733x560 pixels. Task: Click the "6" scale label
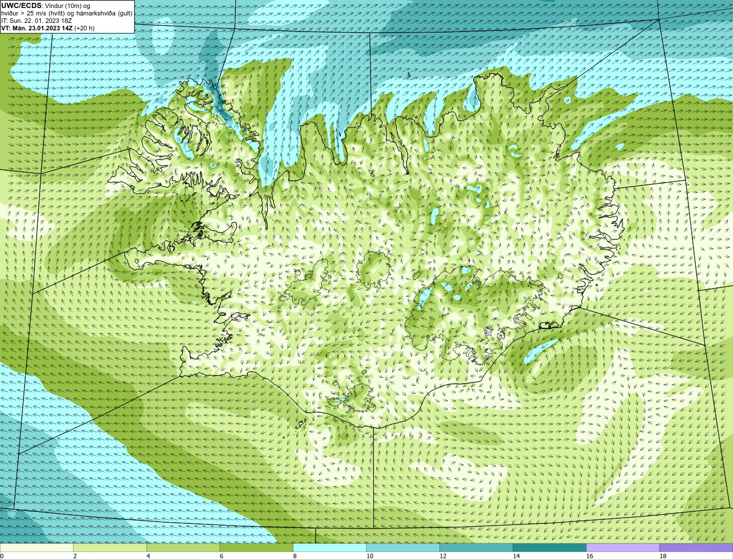222,556
